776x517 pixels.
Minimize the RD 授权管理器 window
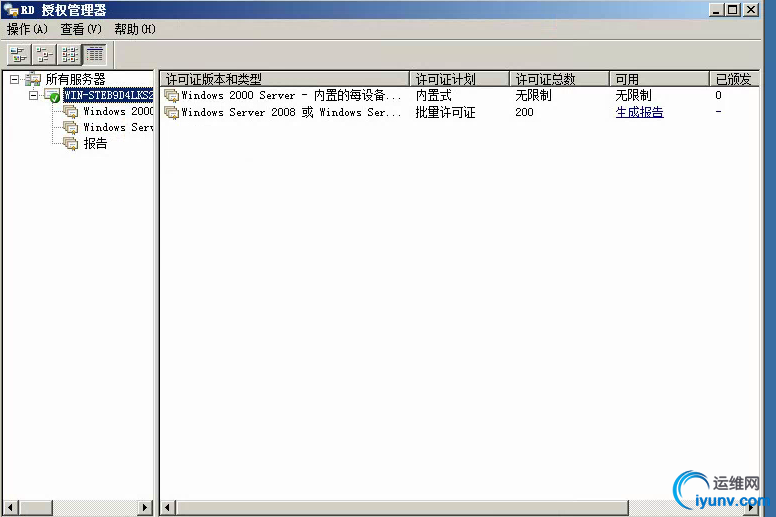point(716,9)
